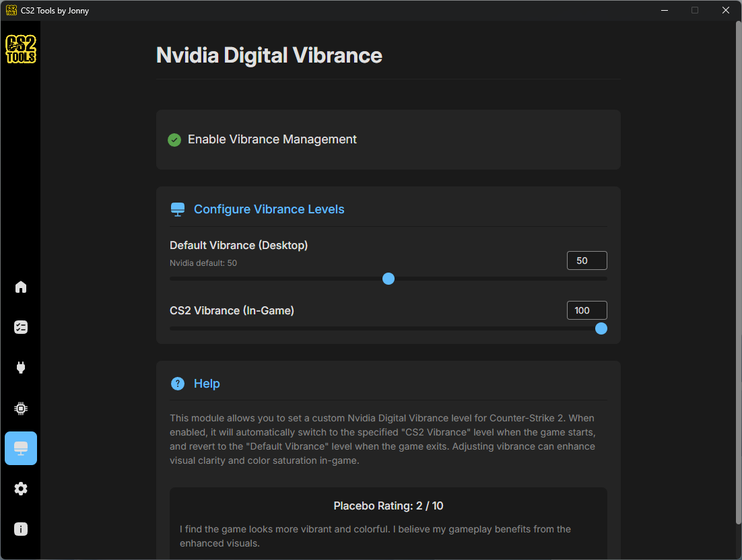
Task: Open the power plug module
Action: [x=20, y=367]
